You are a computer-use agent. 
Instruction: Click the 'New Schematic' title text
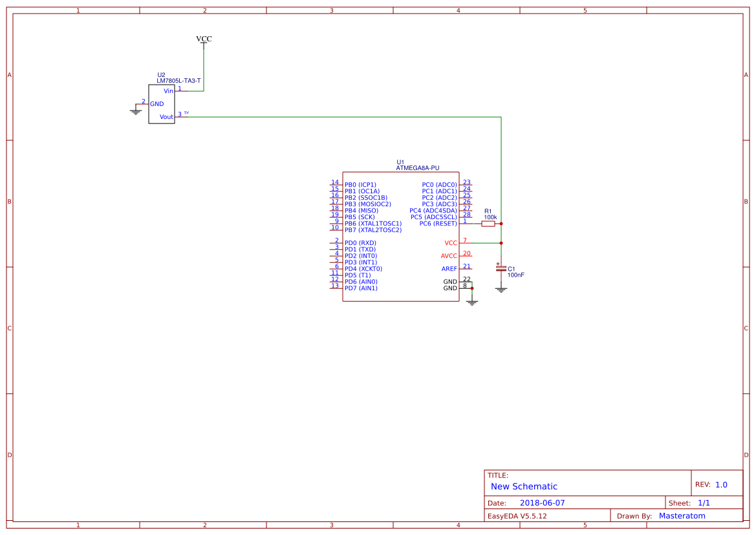pyautogui.click(x=524, y=487)
